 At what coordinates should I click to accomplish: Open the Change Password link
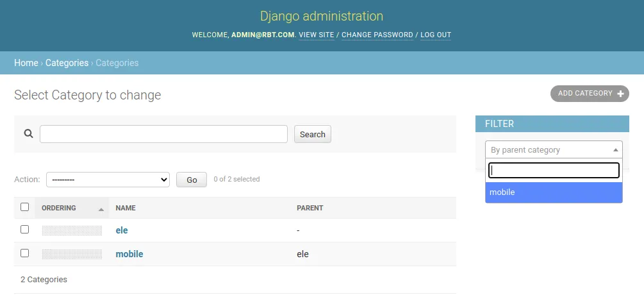(377, 35)
